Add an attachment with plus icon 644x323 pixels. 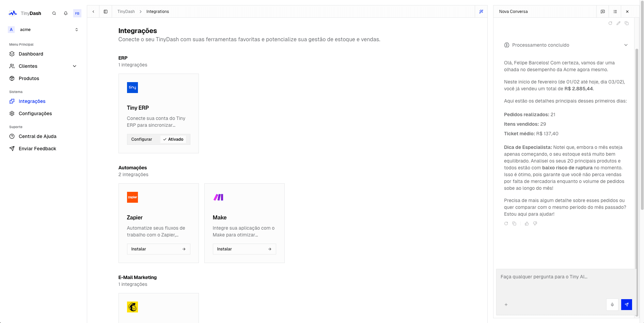(506, 305)
